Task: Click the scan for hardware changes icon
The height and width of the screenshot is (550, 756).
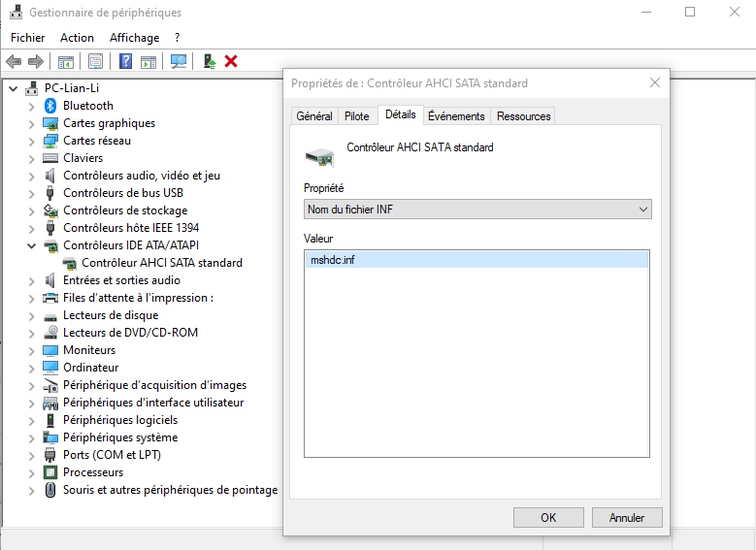Action: point(179,61)
